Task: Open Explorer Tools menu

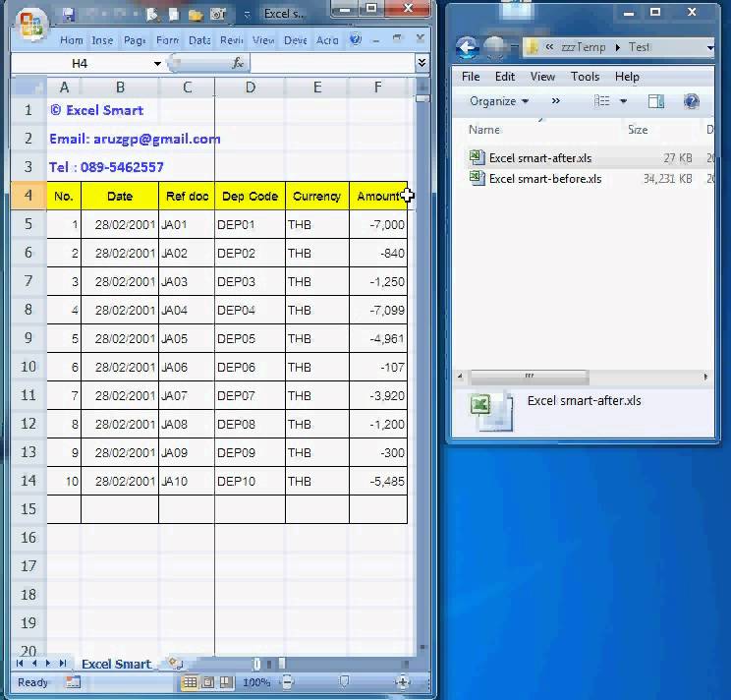Action: [x=585, y=76]
